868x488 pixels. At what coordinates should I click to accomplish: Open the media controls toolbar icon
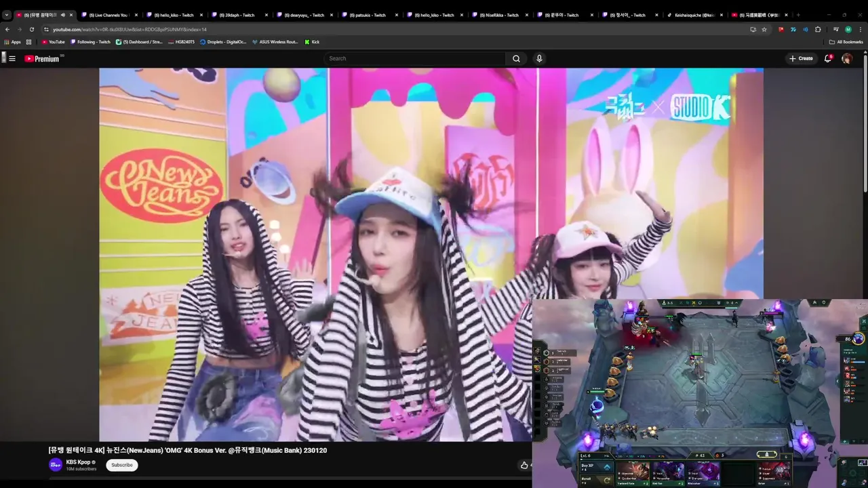coord(836,29)
